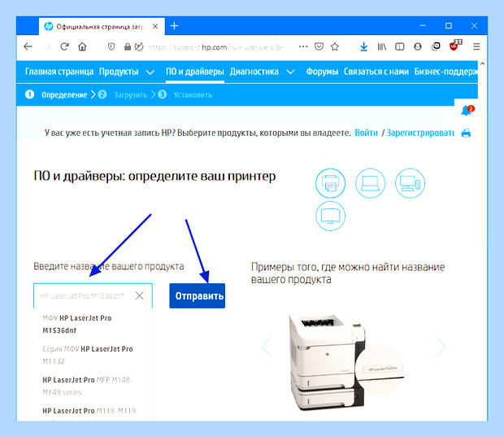The width and height of the screenshot is (504, 437).
Task: Close the HP support browser tab
Action: (x=155, y=26)
